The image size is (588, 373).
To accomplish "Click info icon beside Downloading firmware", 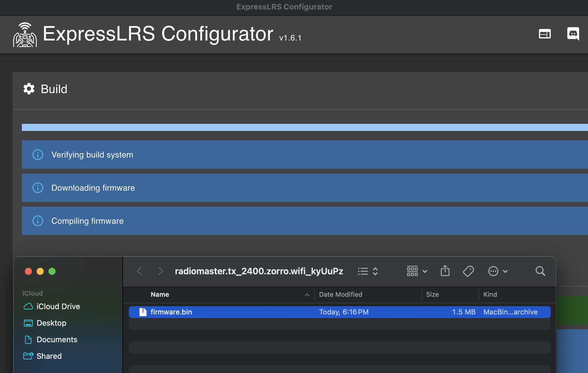I will pos(38,188).
